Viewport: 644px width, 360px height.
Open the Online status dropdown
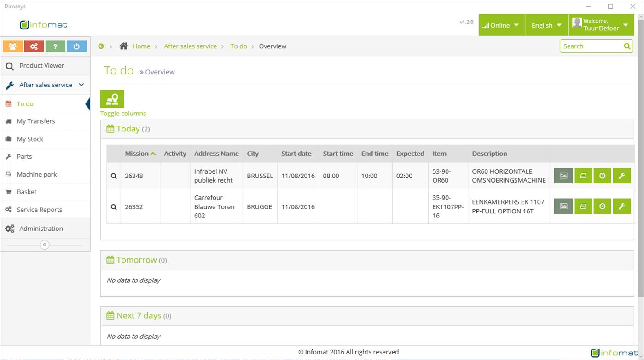[501, 25]
